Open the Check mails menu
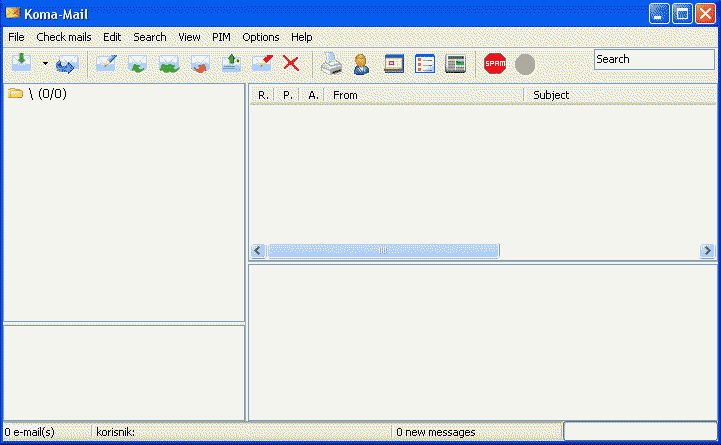 tap(64, 37)
